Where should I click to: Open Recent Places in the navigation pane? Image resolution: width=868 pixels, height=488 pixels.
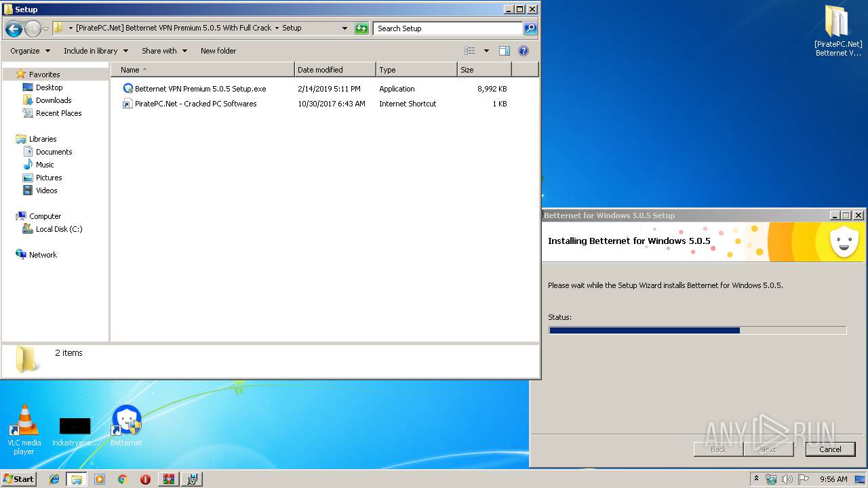[x=58, y=113]
